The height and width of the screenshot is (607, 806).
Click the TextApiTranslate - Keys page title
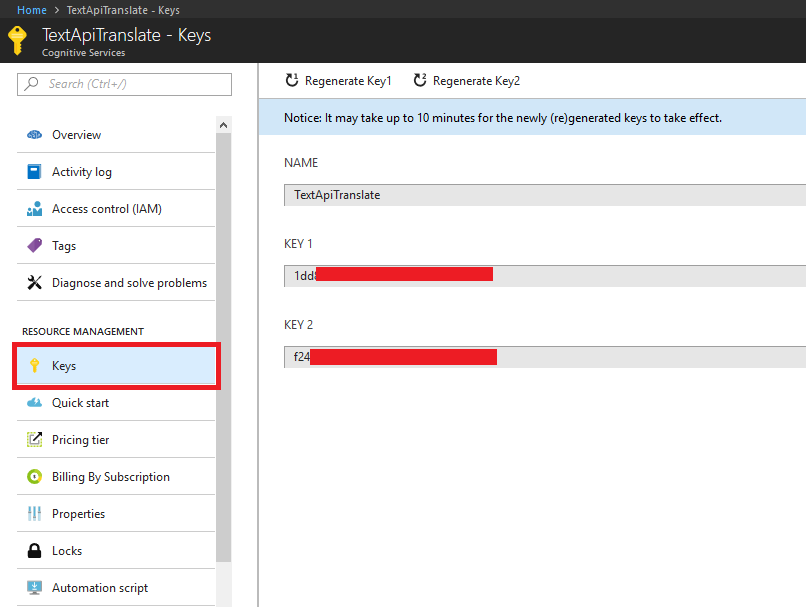[x=126, y=35]
